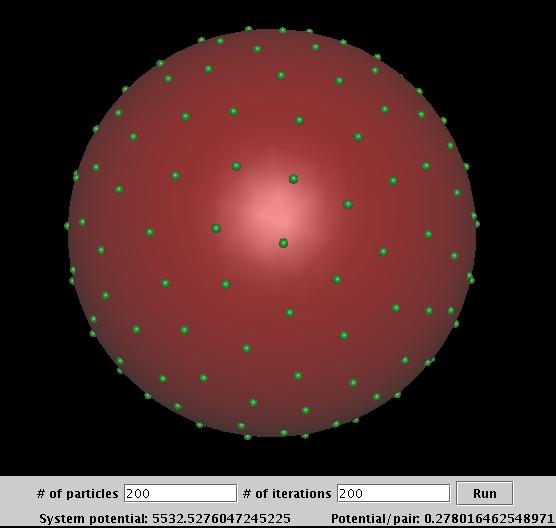The image size is (556, 528).
Task: Click the '# of particles' label
Action: coord(77,494)
